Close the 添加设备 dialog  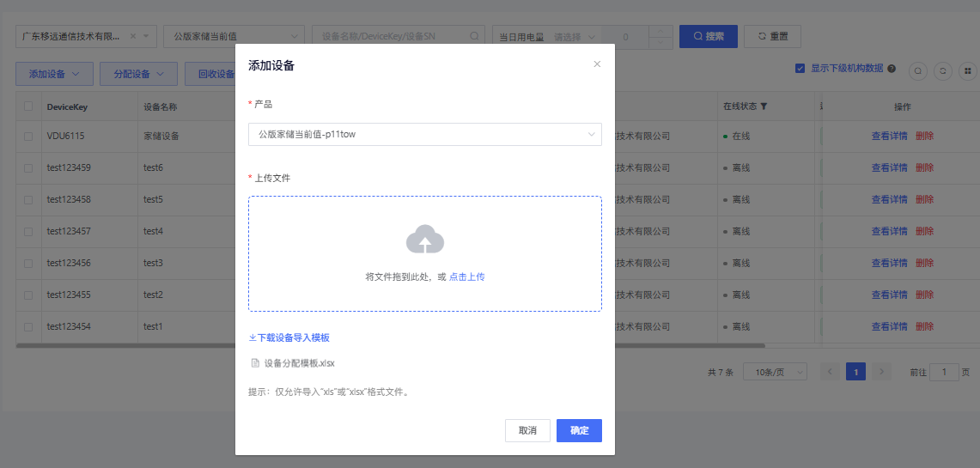pyautogui.click(x=597, y=64)
